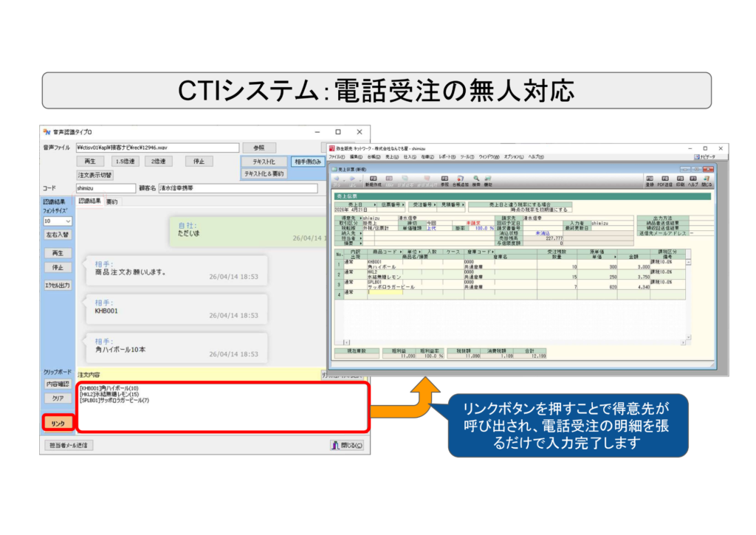The image size is (756, 535).
Task: Click the サッポロラガービール row in sales slip
Action: pos(510,284)
